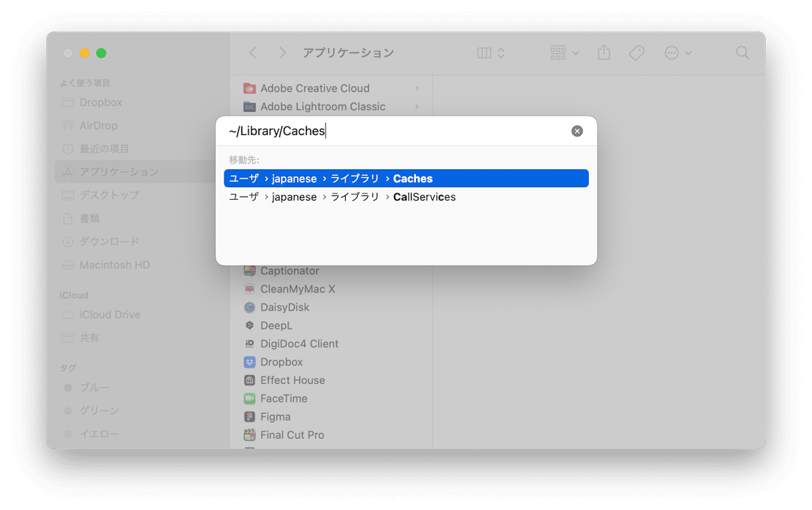This screenshot has height=510, width=812.
Task: Select Final Cut Pro in the list
Action: (x=292, y=434)
